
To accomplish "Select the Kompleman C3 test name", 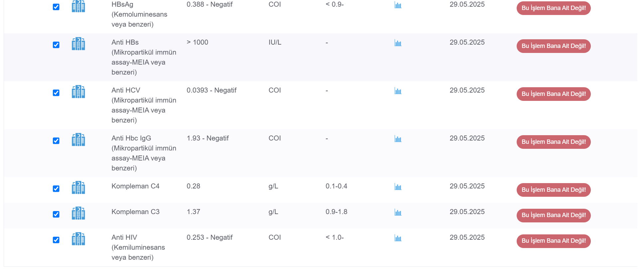I will tap(135, 212).
